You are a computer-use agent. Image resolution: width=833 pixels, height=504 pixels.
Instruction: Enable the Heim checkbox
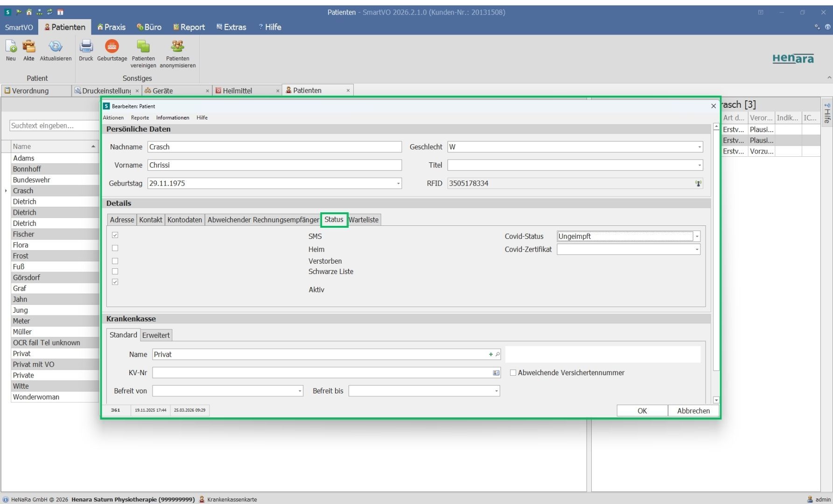[115, 248]
